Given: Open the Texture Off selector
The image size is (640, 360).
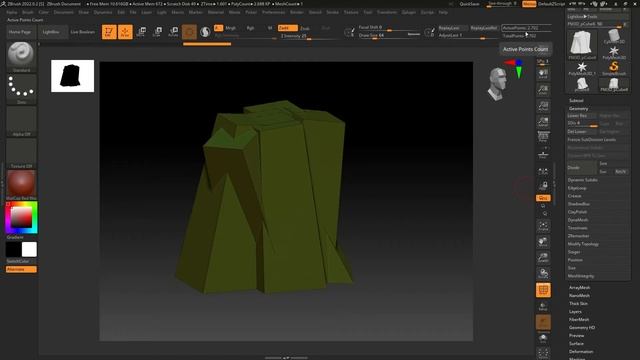Looking at the screenshot, I should pos(21,153).
